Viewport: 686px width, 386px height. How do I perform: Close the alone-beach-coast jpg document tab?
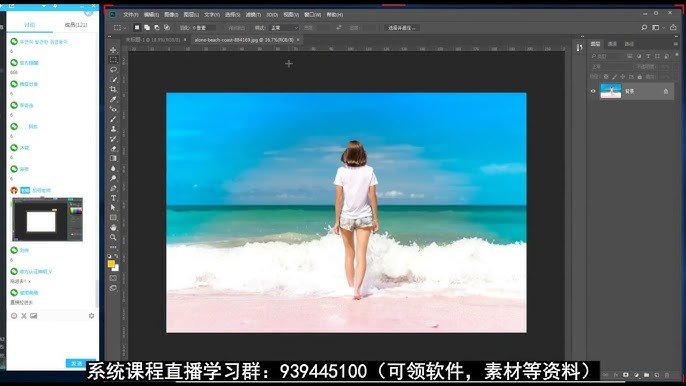pos(298,40)
